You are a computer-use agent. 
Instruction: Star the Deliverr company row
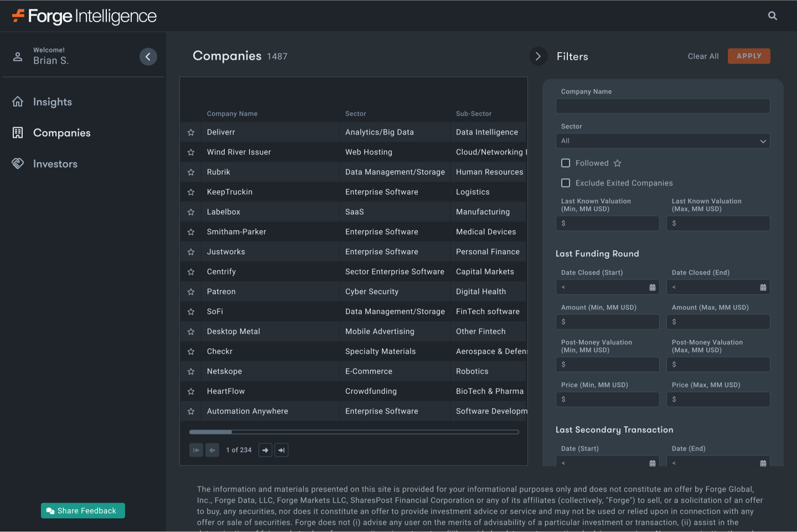click(x=191, y=132)
